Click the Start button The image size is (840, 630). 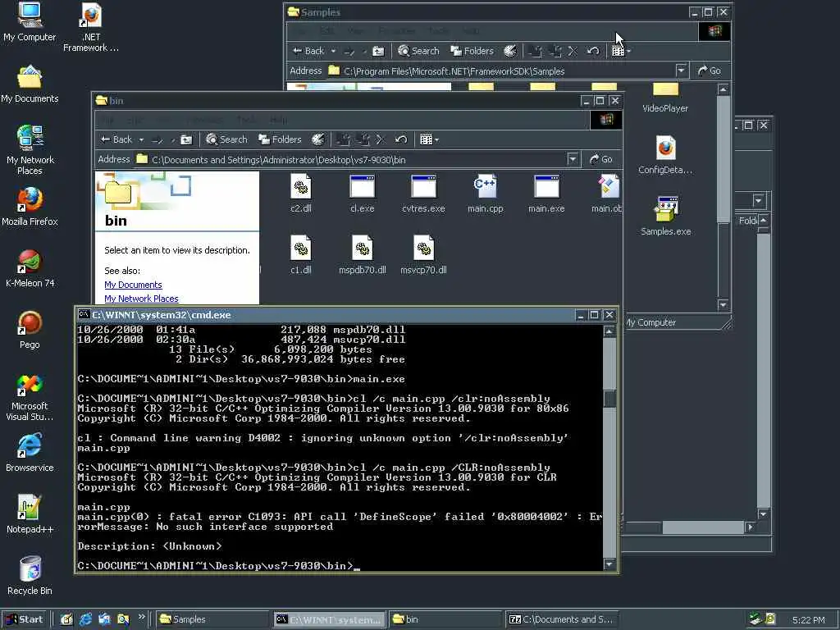point(25,619)
